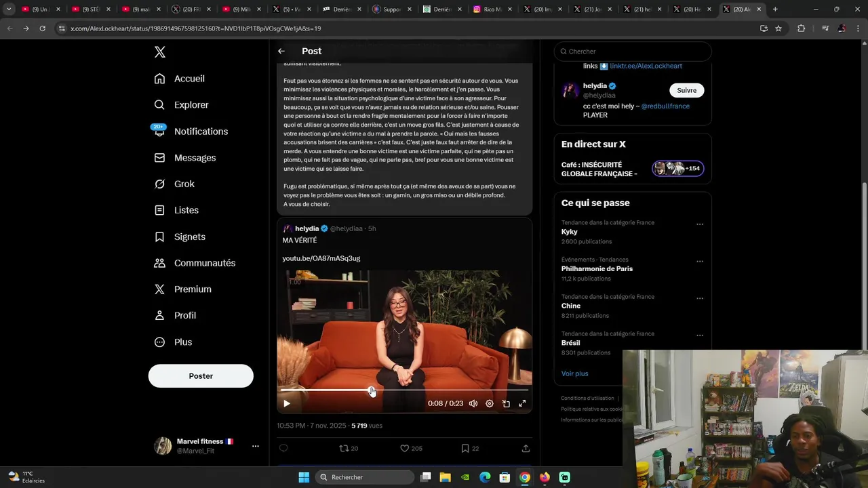Viewport: 868px width, 488px height.
Task: Click Voir plus under trends
Action: click(574, 373)
